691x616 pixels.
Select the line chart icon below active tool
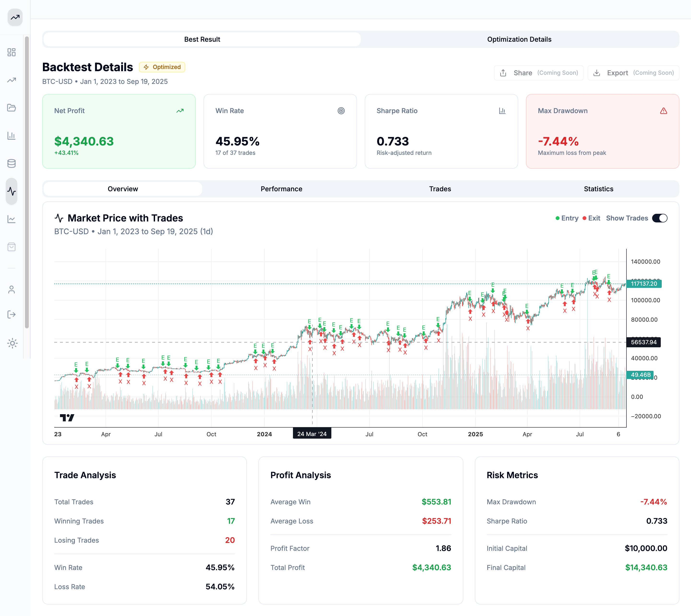click(12, 219)
